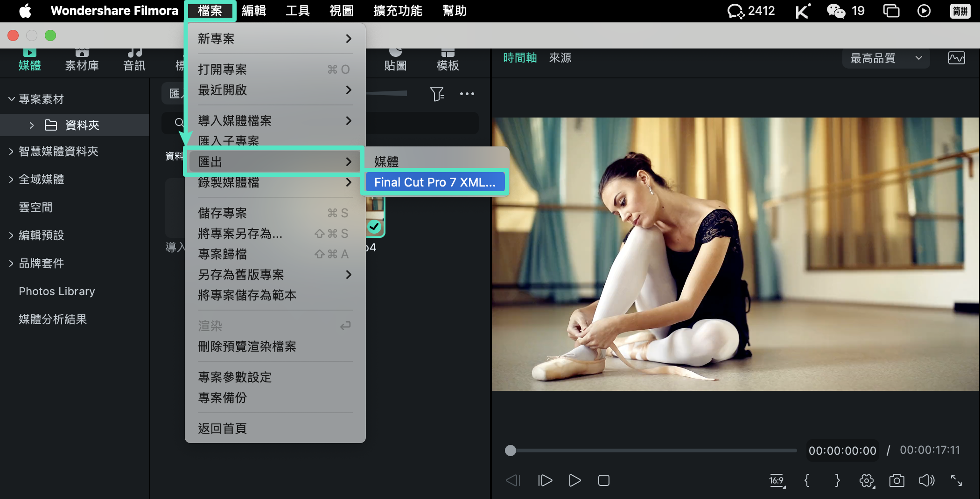
Task: Click the Apple menu icon
Action: pyautogui.click(x=25, y=11)
